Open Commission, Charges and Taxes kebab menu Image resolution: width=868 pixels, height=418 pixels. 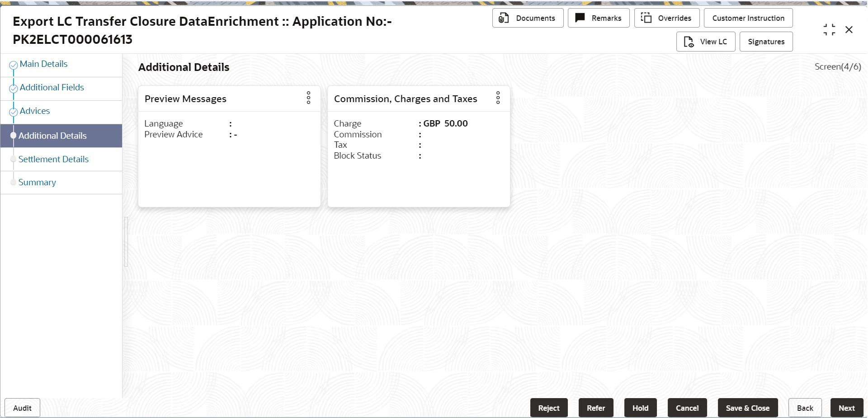[498, 98]
